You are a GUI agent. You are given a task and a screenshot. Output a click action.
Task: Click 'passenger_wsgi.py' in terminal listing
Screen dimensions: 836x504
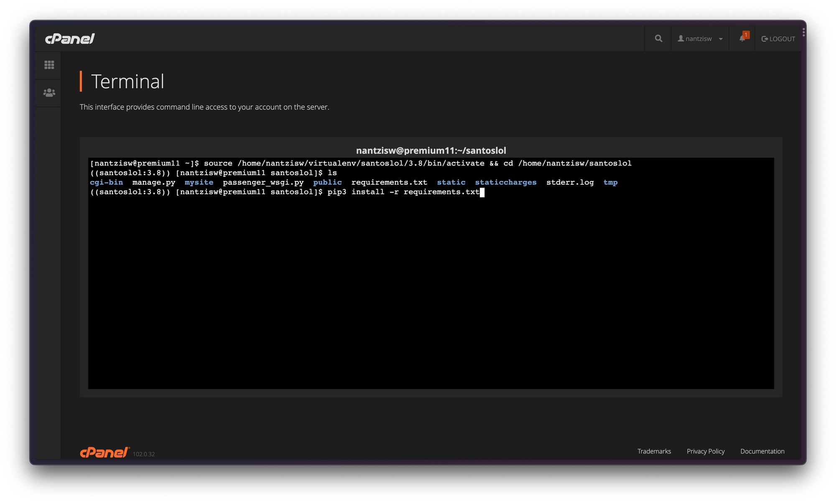pos(263,182)
